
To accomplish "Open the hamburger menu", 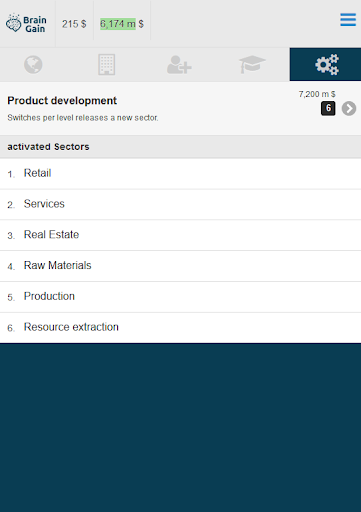I will [x=348, y=20].
